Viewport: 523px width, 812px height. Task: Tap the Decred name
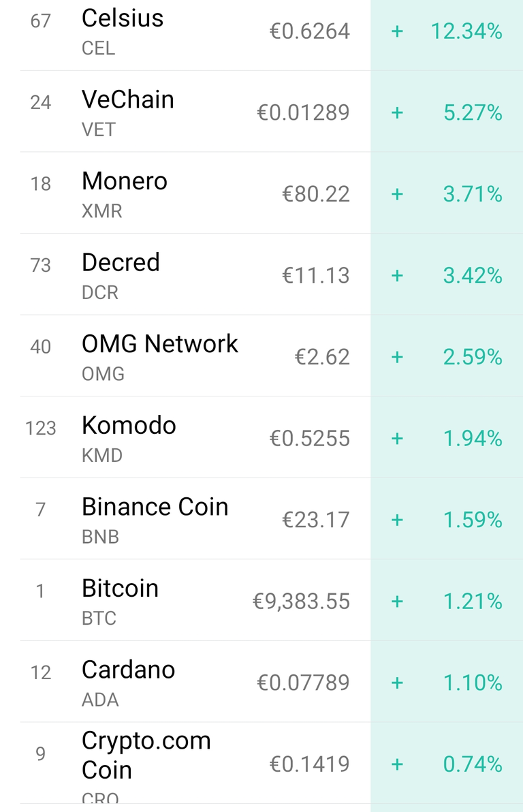click(x=121, y=262)
